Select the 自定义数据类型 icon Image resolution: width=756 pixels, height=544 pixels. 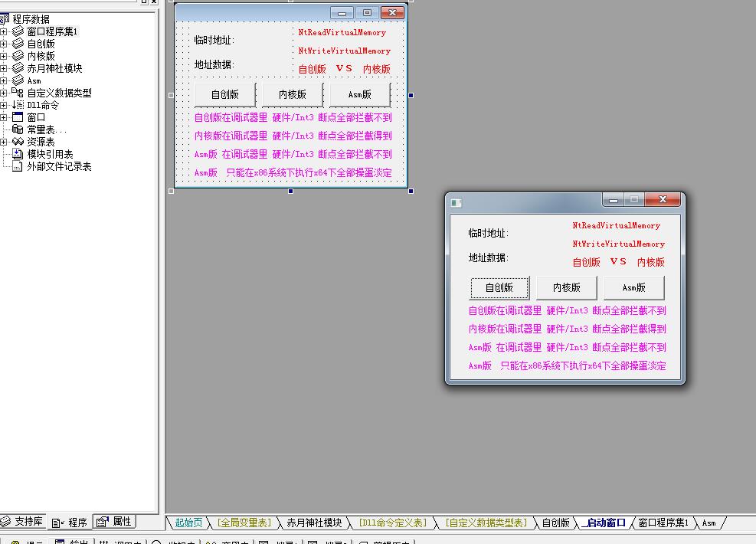[x=18, y=93]
